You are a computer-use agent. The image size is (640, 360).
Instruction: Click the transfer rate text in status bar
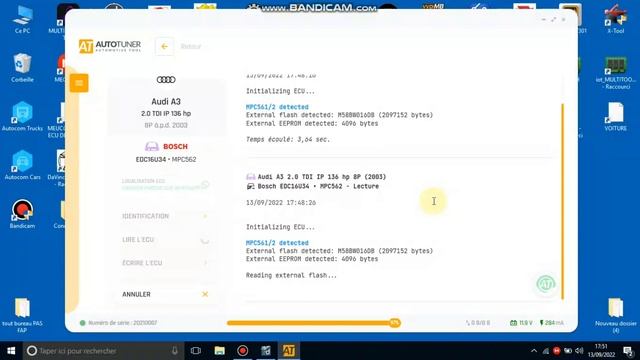coord(478,323)
